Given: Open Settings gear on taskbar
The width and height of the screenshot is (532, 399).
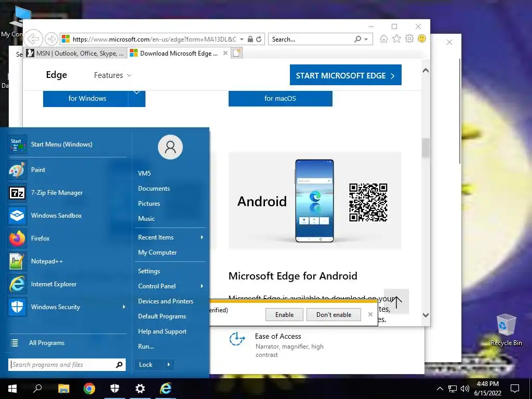Looking at the screenshot, I should 140,389.
